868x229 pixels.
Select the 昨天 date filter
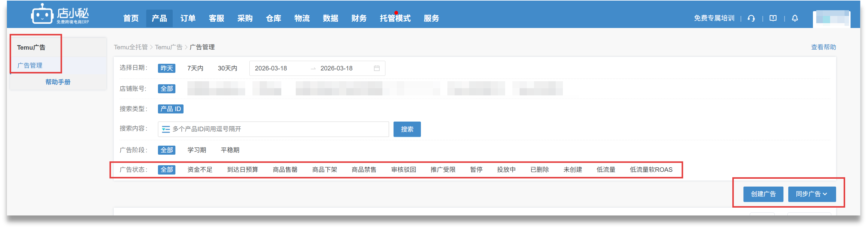(166, 68)
